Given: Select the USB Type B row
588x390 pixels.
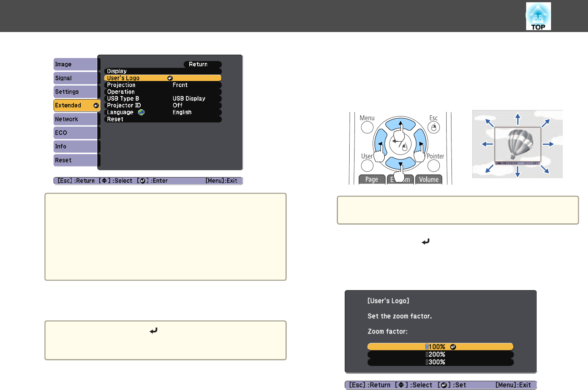Looking at the screenshot, I should (x=163, y=99).
